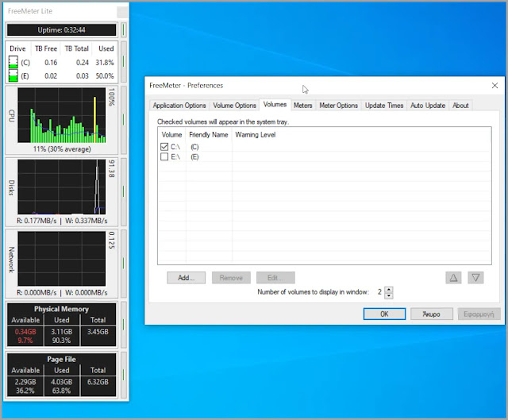Decrease number of volumes with down spinner
Screen dimensions: 508x420
coord(389,295)
